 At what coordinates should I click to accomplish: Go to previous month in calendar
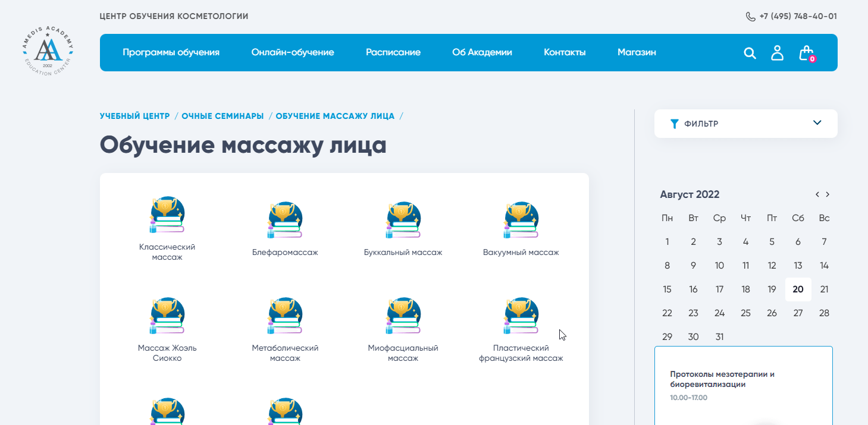click(x=817, y=194)
